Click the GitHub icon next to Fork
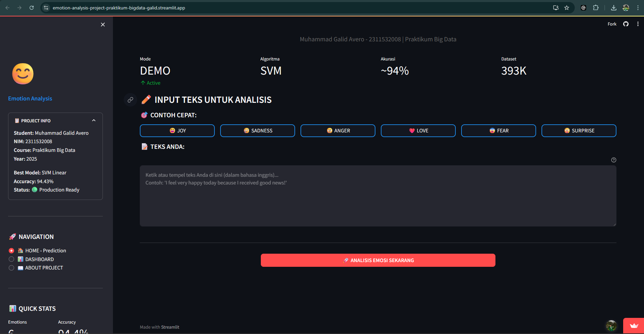The width and height of the screenshot is (644, 334). pos(626,24)
